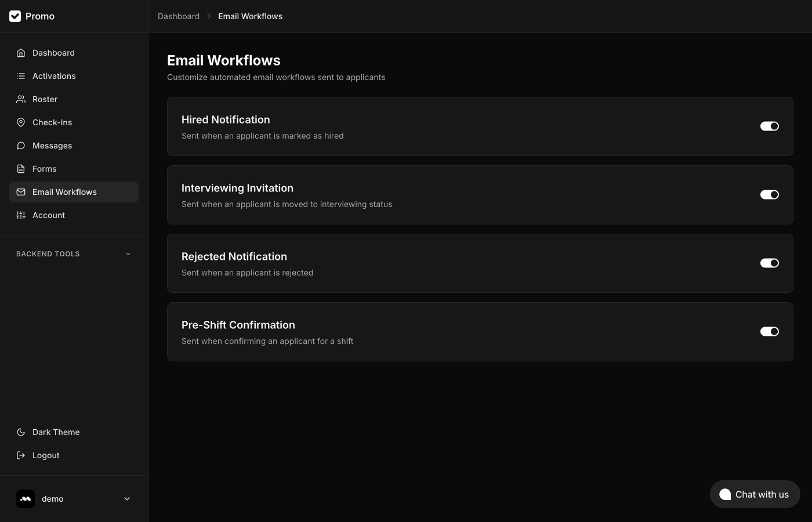Select the Activations list icon
Viewport: 812px width, 522px height.
[21, 76]
